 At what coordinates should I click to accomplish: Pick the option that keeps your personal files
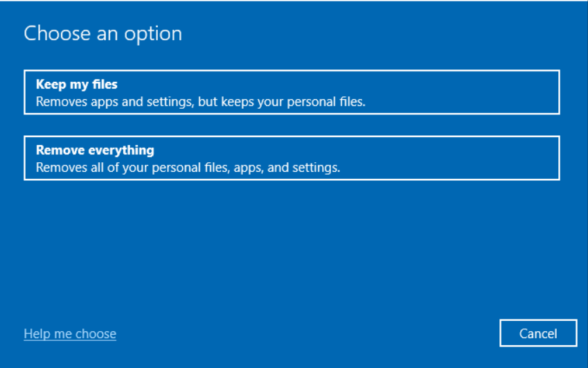(x=291, y=93)
